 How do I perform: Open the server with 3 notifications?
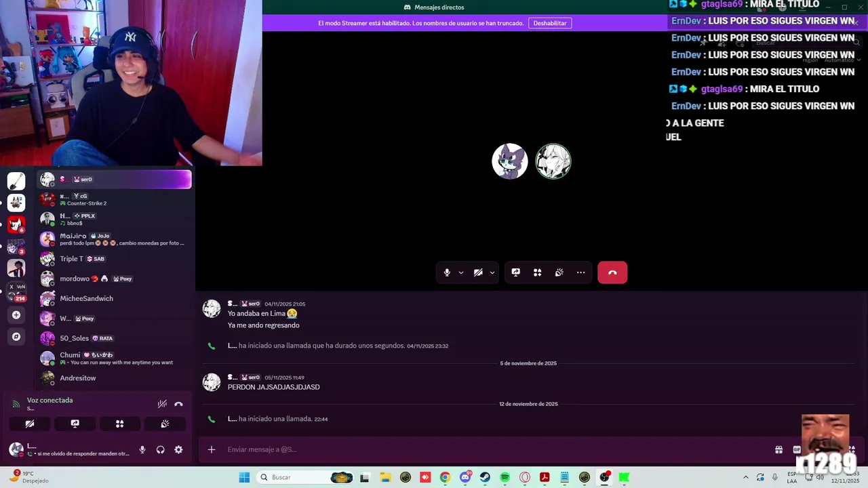(16, 246)
